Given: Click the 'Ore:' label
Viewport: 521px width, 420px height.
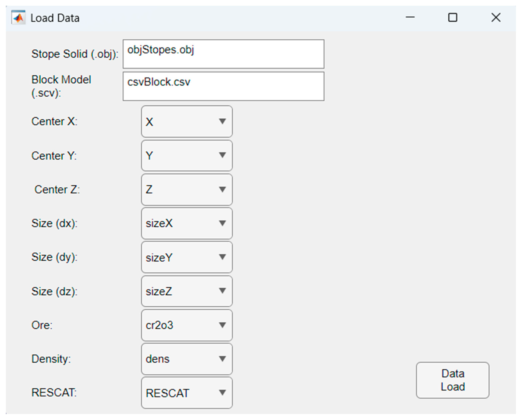Looking at the screenshot, I should [x=42, y=325].
